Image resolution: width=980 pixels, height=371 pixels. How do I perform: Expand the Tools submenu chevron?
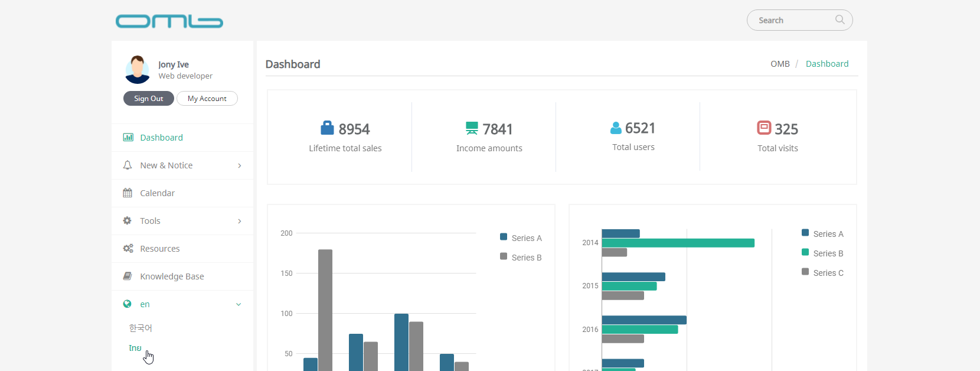tap(239, 221)
